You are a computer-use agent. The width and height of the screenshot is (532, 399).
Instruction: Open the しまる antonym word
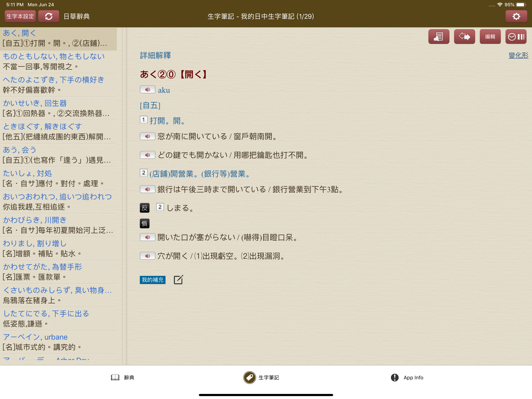coord(180,208)
